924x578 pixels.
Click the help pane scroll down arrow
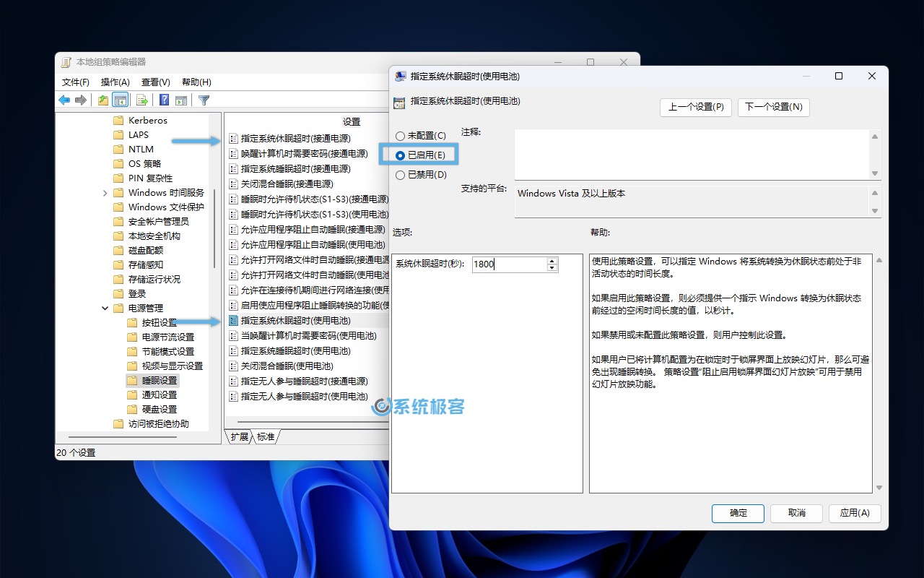point(879,488)
